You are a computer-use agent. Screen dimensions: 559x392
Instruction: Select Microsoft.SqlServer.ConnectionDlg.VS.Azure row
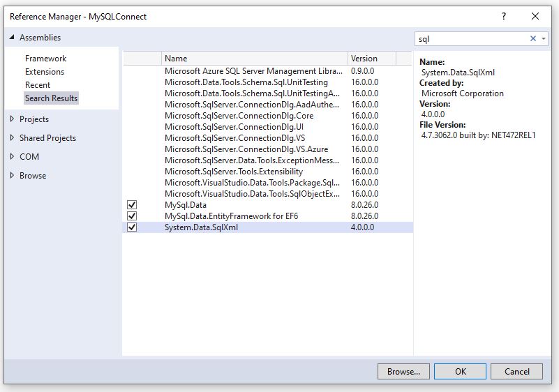[x=267, y=149]
